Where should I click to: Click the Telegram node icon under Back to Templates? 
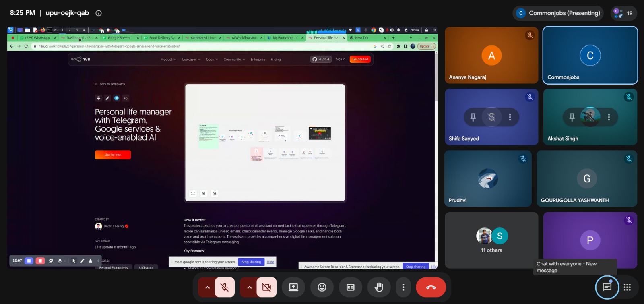click(x=116, y=98)
